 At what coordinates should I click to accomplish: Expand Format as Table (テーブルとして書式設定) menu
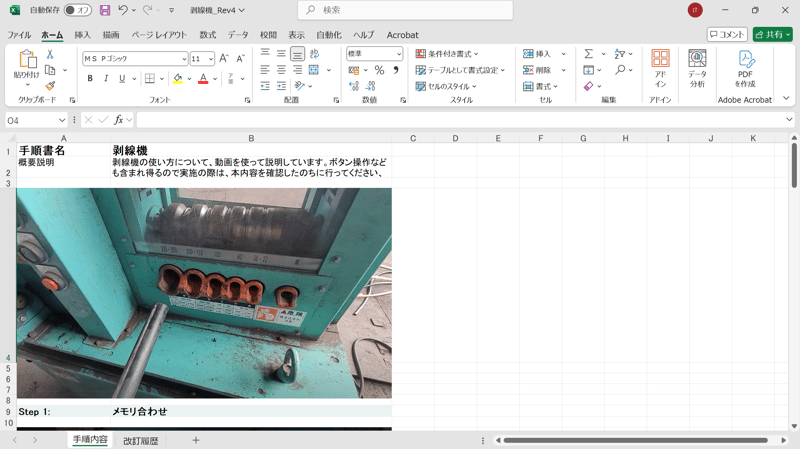(x=460, y=70)
